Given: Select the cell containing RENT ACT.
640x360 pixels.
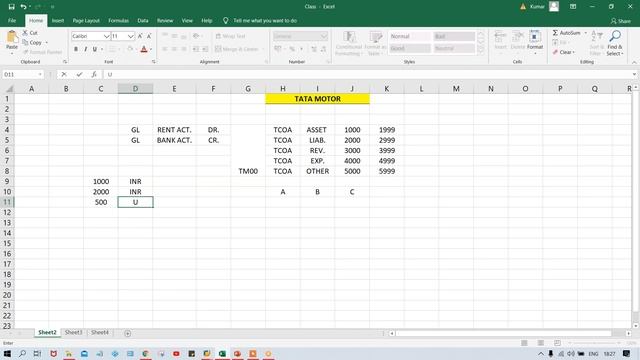Looking at the screenshot, I should pos(174,130).
